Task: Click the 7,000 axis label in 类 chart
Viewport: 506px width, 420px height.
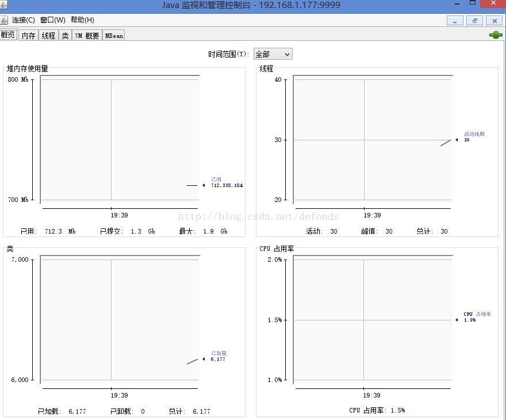Action: tap(20, 259)
